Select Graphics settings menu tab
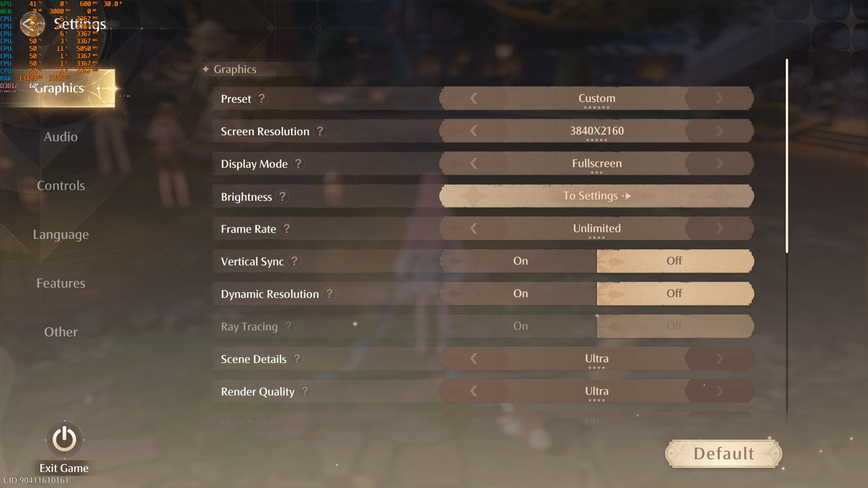868x488 pixels. [61, 88]
